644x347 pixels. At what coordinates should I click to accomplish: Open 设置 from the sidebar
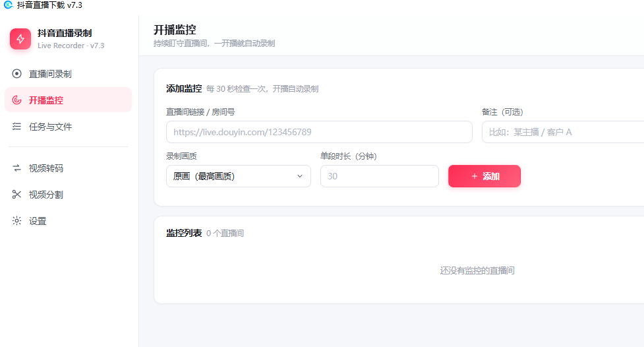click(68, 221)
